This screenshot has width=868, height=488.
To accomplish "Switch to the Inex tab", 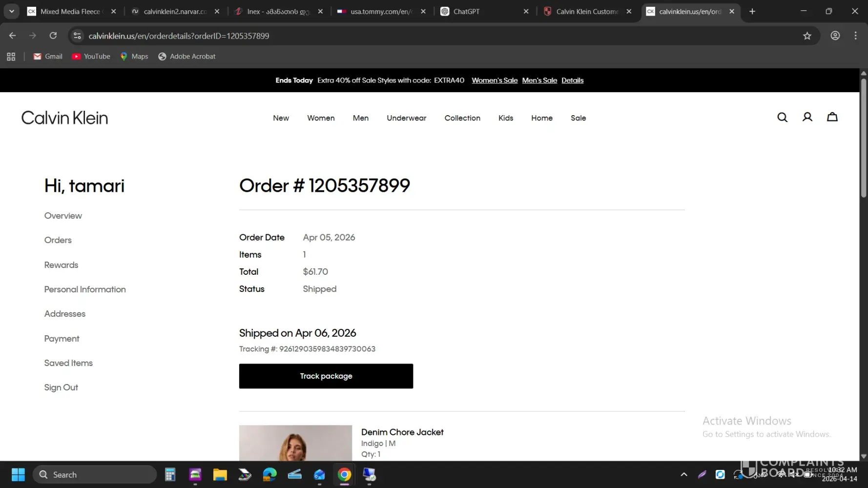I will [279, 11].
